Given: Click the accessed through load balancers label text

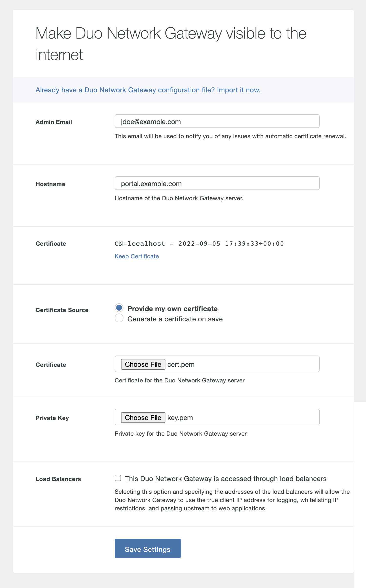Looking at the screenshot, I should [x=225, y=479].
